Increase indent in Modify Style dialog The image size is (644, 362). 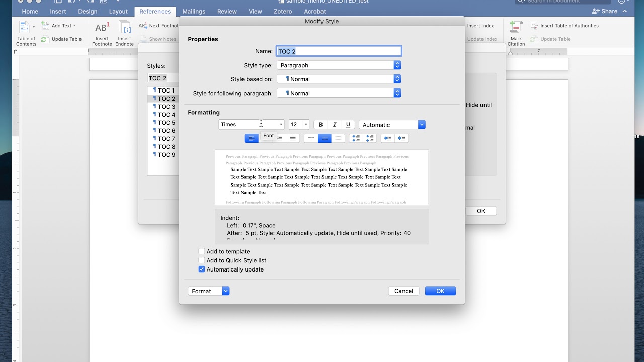401,138
